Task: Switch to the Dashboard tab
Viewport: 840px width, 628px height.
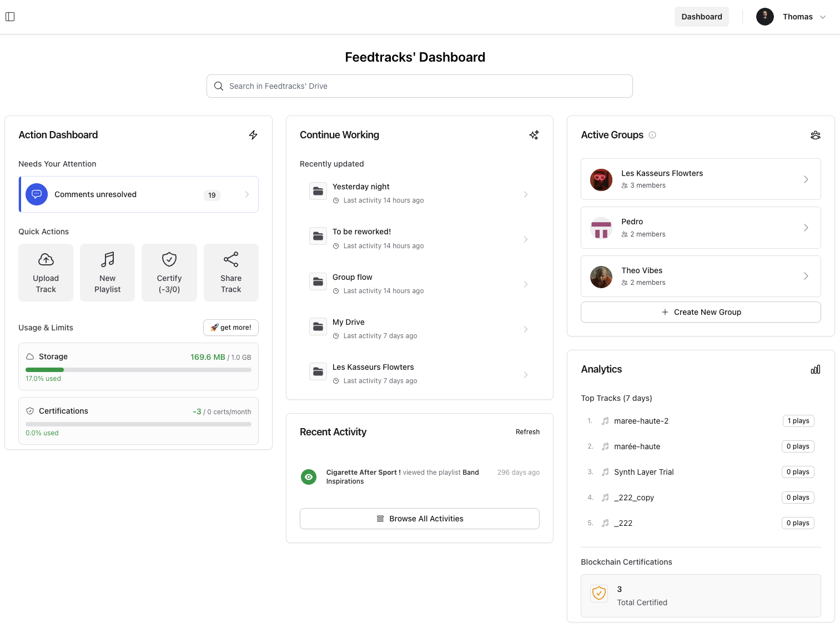Action: [x=701, y=17]
